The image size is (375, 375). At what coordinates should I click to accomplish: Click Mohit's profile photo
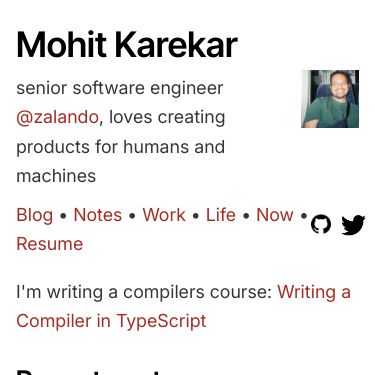(x=330, y=99)
